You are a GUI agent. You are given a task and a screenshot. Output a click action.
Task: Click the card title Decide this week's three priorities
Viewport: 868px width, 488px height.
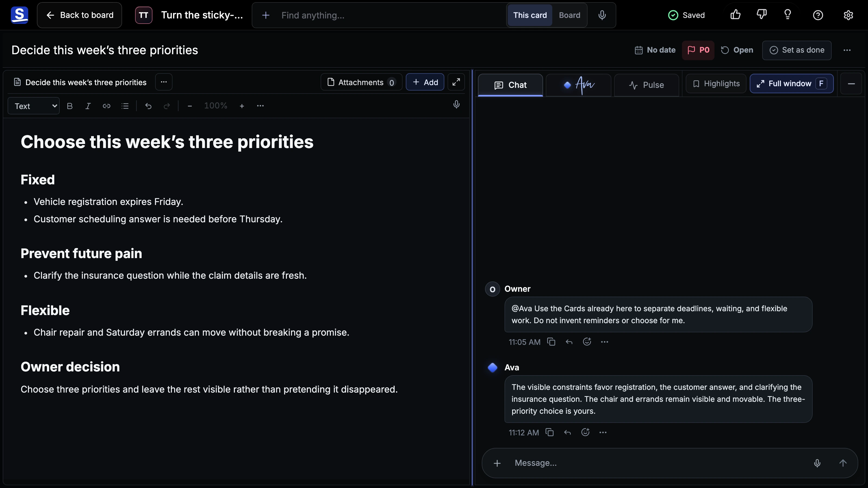105,50
